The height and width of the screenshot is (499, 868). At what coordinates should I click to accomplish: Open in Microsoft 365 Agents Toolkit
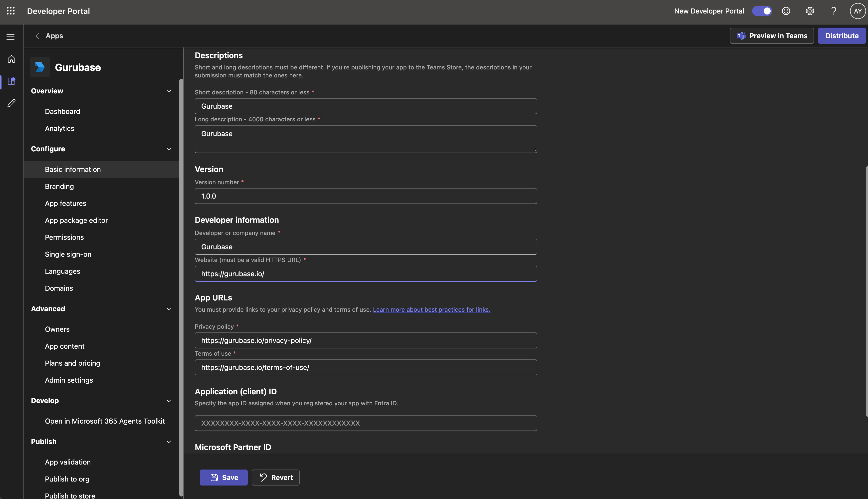click(x=105, y=421)
